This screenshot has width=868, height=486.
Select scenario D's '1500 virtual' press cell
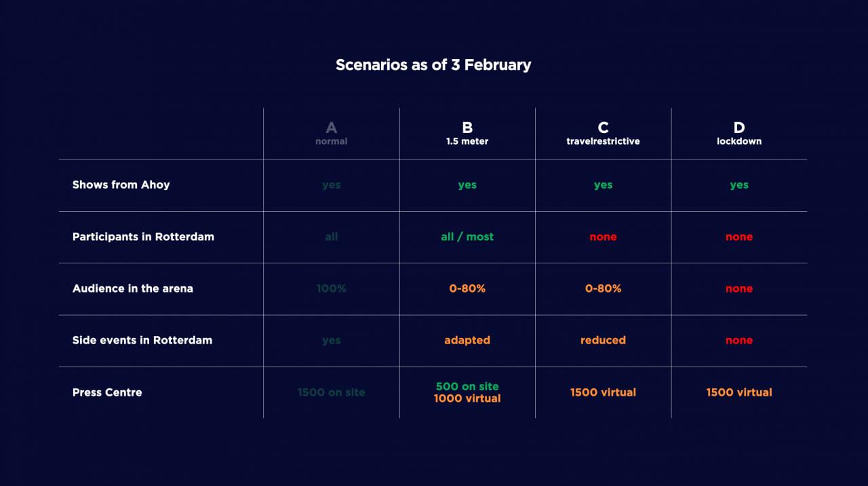point(739,392)
